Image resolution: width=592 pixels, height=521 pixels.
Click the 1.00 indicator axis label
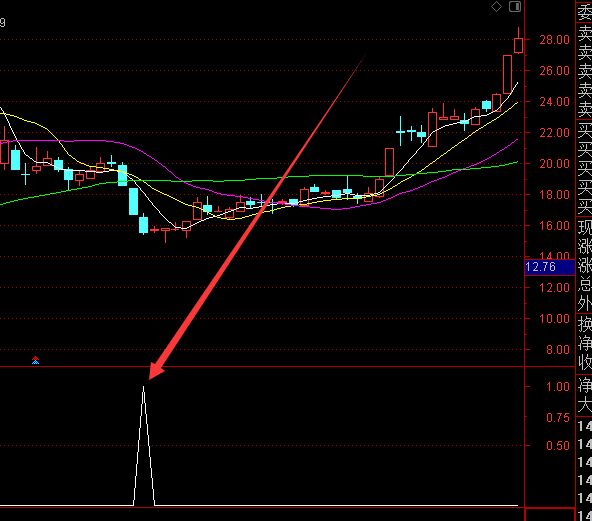pos(558,387)
